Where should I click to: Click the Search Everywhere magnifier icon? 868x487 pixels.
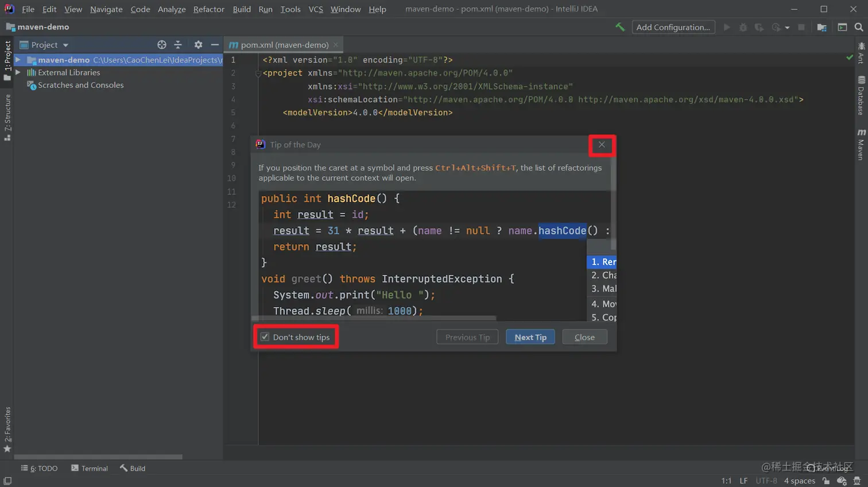(x=859, y=27)
